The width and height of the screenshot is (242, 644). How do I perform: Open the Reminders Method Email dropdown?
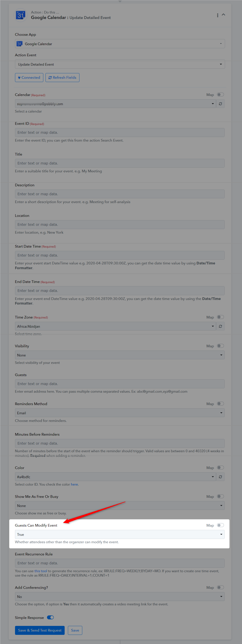click(x=120, y=413)
